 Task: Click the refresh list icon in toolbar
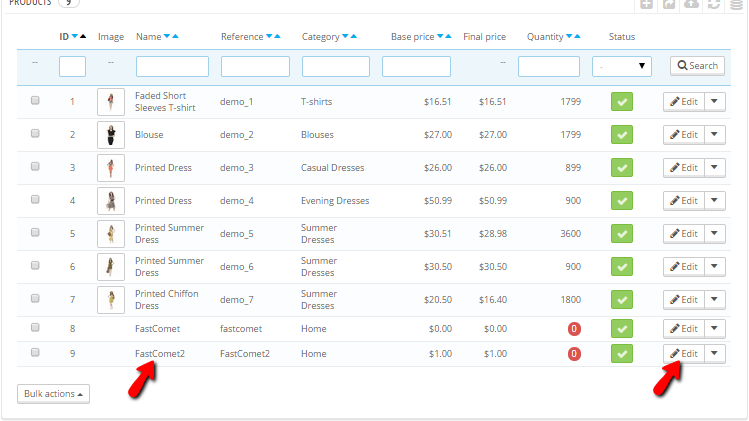[x=714, y=4]
